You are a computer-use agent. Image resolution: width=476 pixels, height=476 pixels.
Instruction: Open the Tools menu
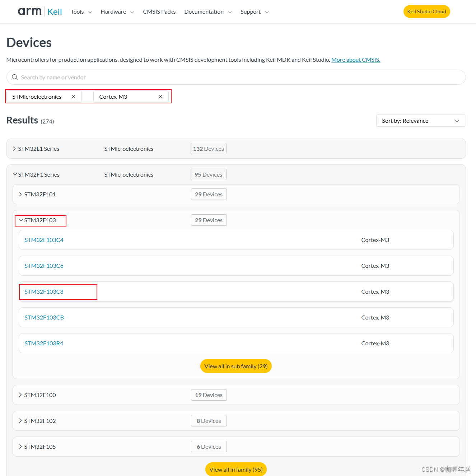click(x=81, y=12)
